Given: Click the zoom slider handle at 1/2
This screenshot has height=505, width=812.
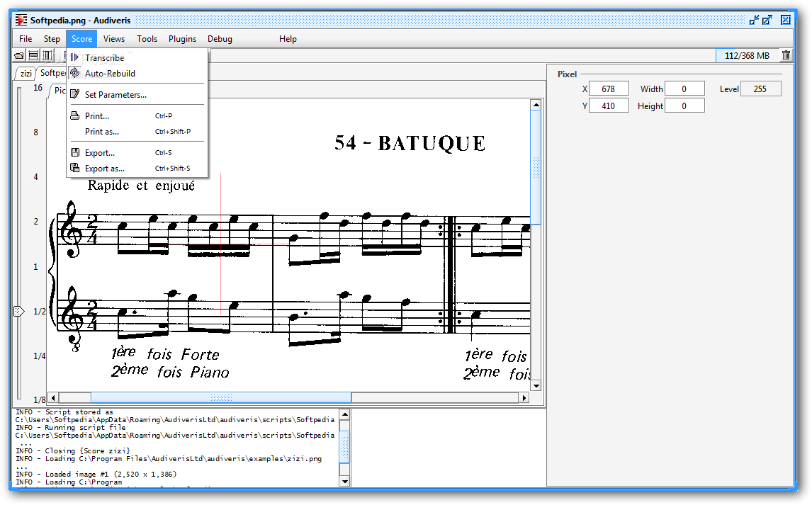Looking at the screenshot, I should [18, 311].
